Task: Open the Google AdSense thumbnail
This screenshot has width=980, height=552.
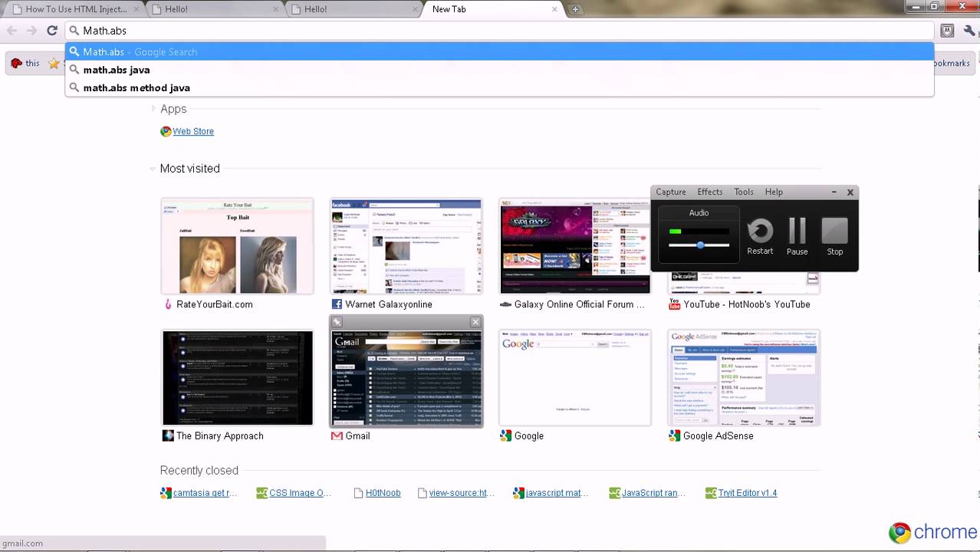Action: (x=744, y=377)
